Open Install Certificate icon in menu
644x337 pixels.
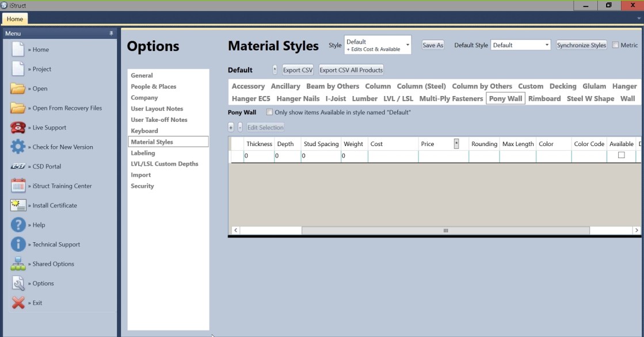[18, 205]
